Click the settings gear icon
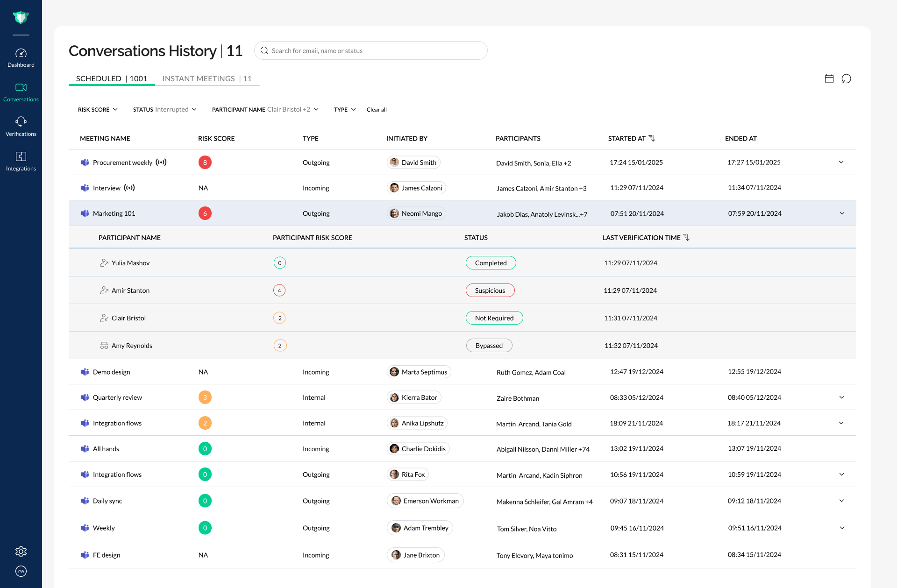This screenshot has height=588, width=897. coord(21,552)
